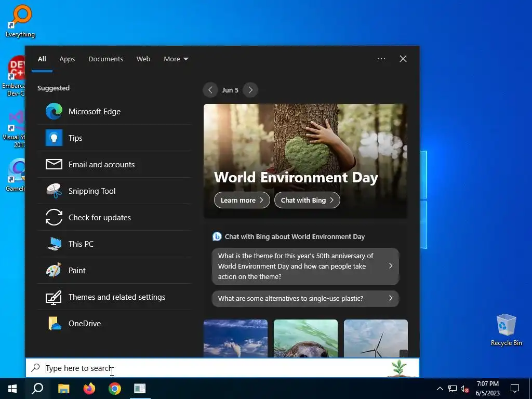The width and height of the screenshot is (532, 399).
Task: Open the sky and clouds thumbnail
Action: click(x=235, y=338)
